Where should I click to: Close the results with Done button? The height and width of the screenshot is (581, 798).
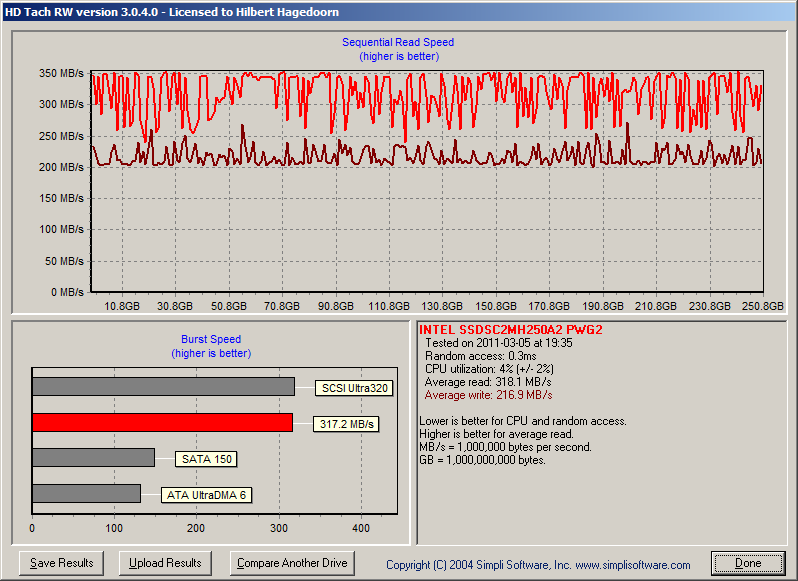747,563
